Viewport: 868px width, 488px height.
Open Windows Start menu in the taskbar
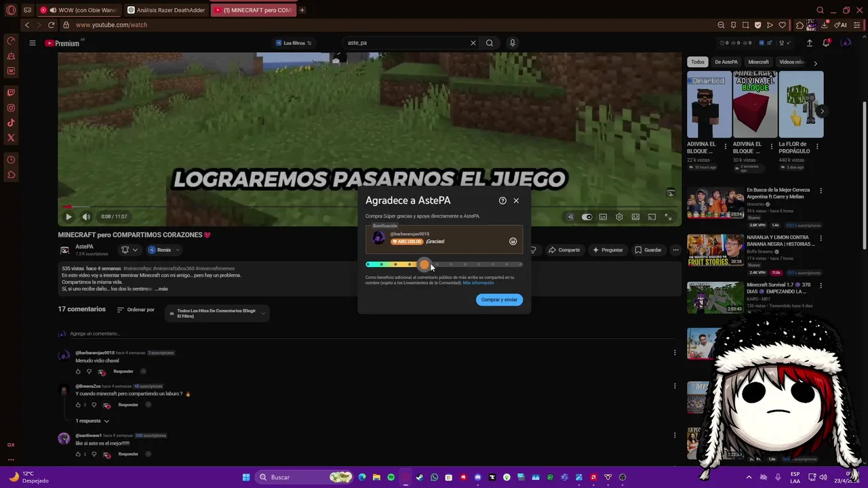coord(246,477)
